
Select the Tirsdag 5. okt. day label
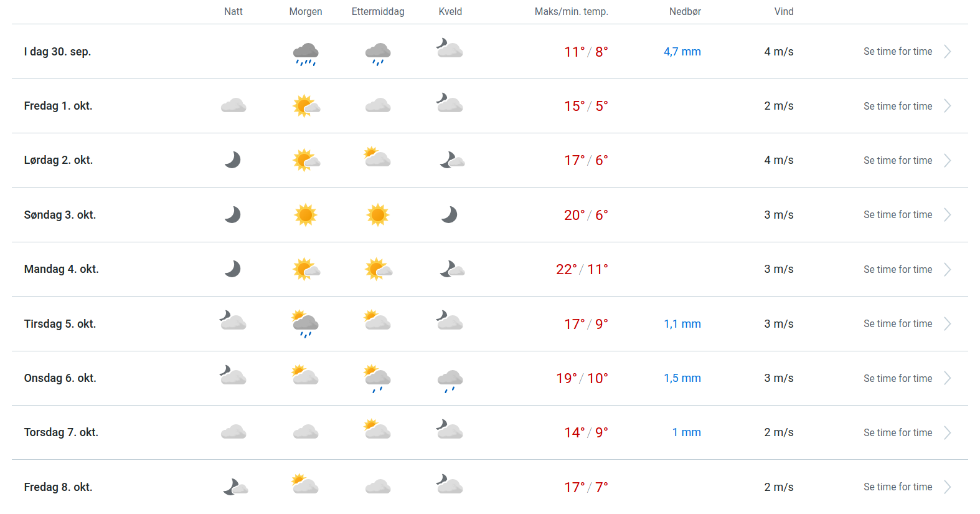tap(60, 324)
